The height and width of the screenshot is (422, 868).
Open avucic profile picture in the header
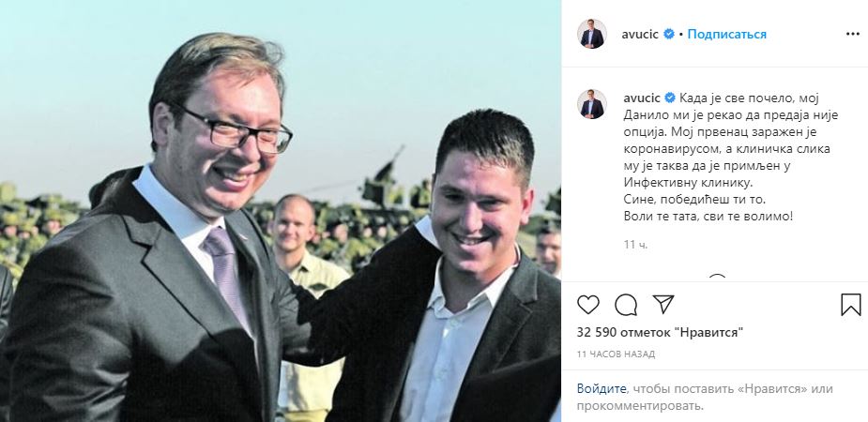pos(592,35)
